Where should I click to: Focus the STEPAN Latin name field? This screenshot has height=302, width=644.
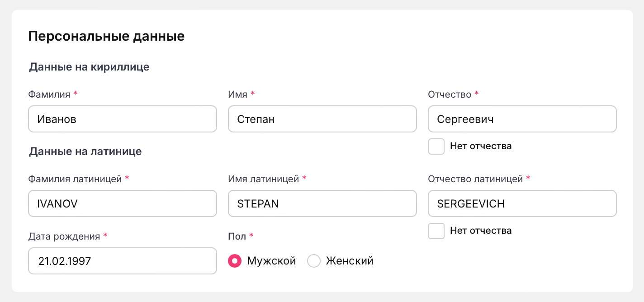tap(322, 203)
